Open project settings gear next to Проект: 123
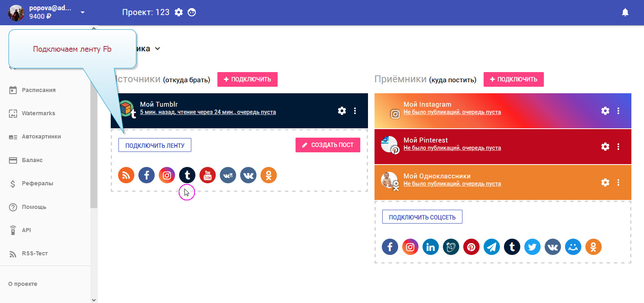Screen dimensions: 644x303 tap(179, 12)
